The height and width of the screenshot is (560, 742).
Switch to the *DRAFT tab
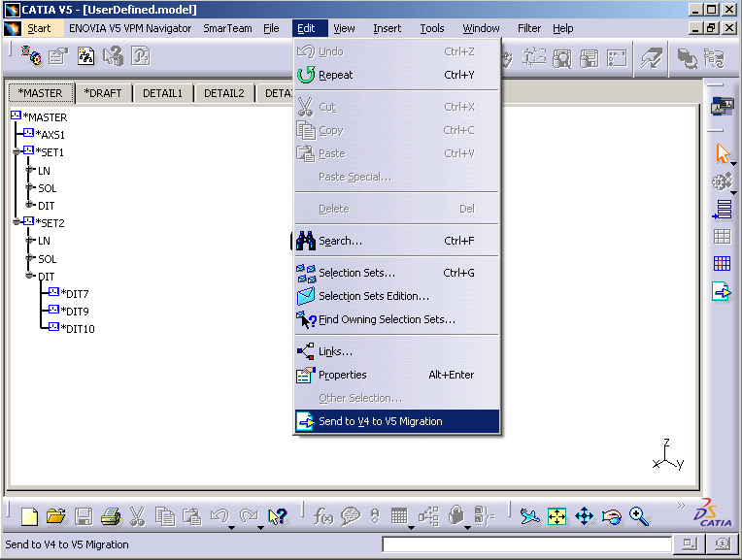(x=102, y=93)
